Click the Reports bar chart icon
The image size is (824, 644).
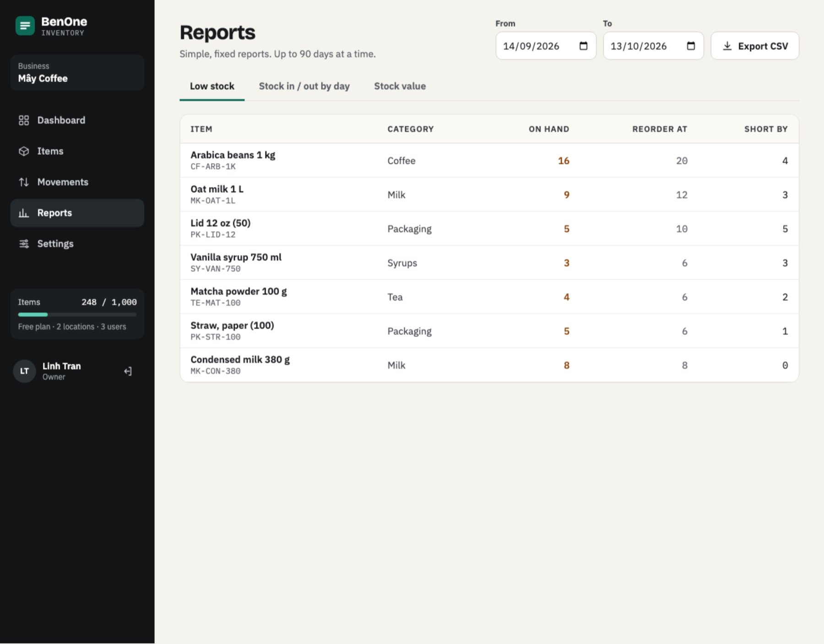(24, 213)
